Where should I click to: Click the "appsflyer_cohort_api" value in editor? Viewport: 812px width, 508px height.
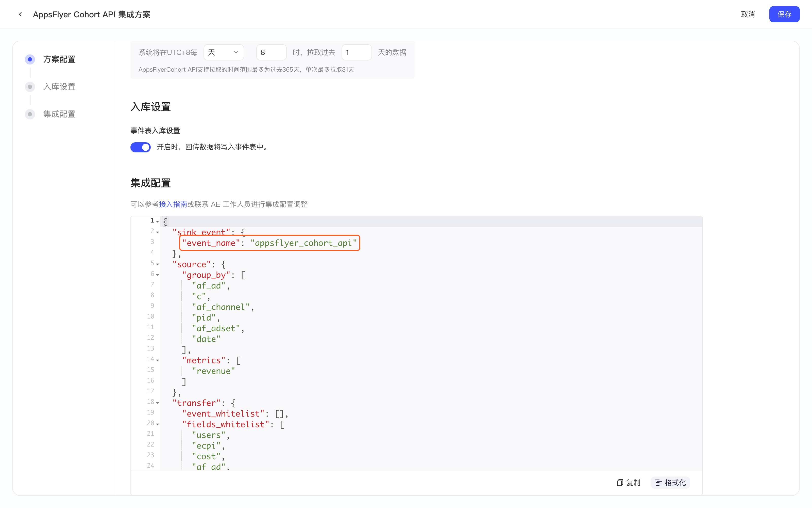303,243
